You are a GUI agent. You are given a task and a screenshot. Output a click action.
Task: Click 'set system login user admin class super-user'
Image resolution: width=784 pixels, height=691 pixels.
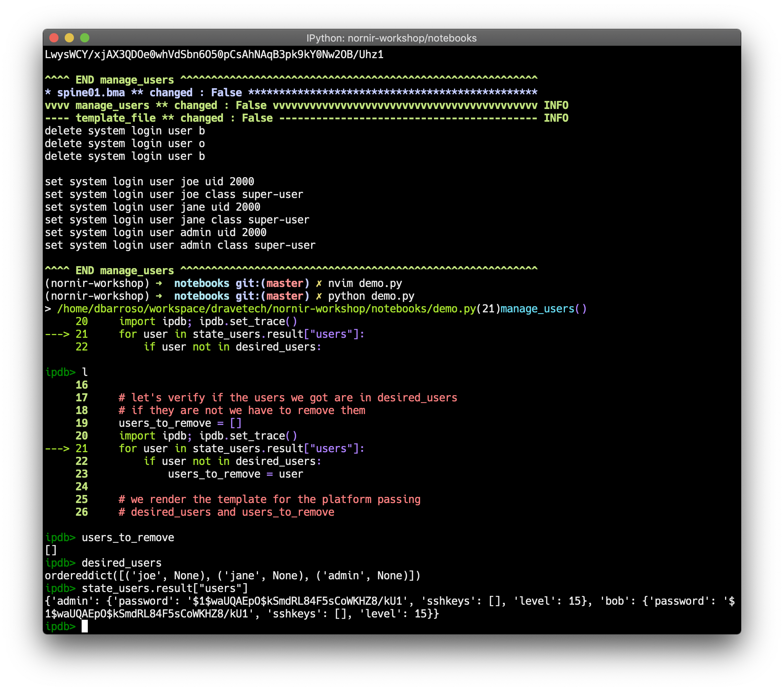point(180,245)
